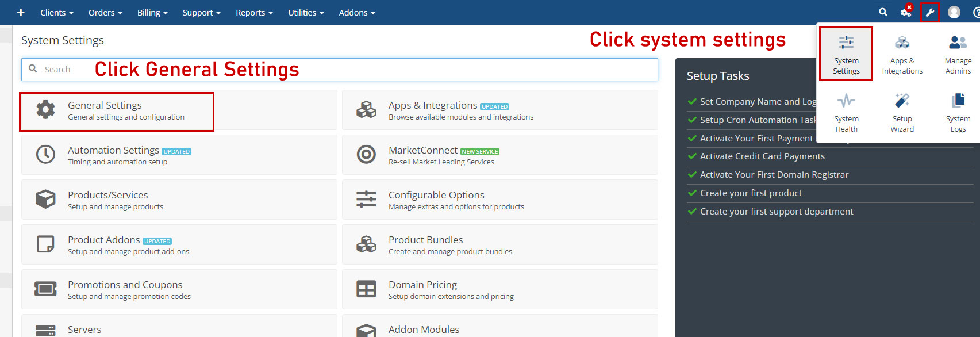The height and width of the screenshot is (337, 980).
Task: Expand the Clients dropdown menu
Action: tap(56, 12)
